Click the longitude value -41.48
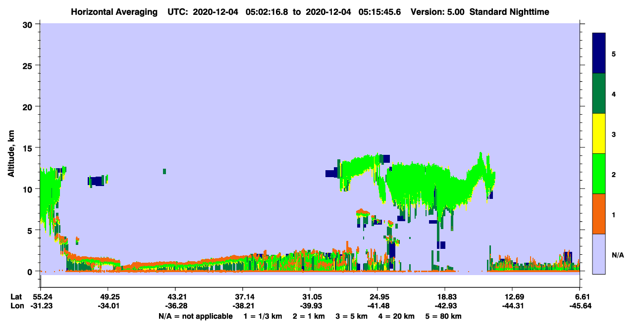644x330 pixels. click(x=378, y=305)
